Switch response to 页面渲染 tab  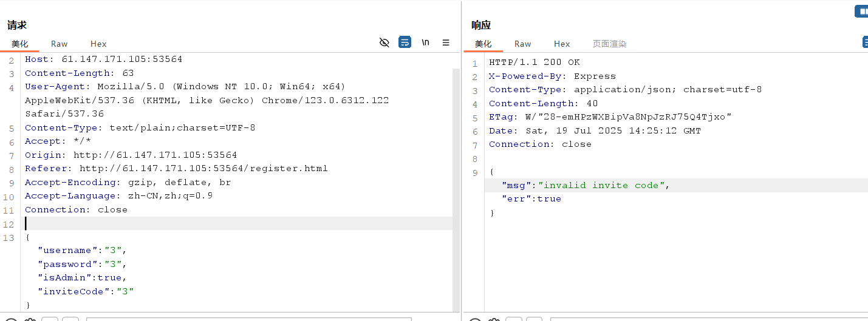click(x=609, y=44)
